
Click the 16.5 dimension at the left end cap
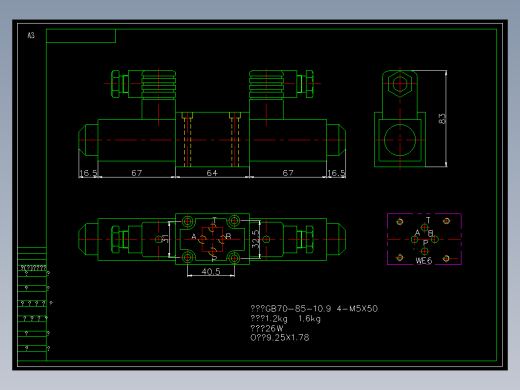(88, 173)
